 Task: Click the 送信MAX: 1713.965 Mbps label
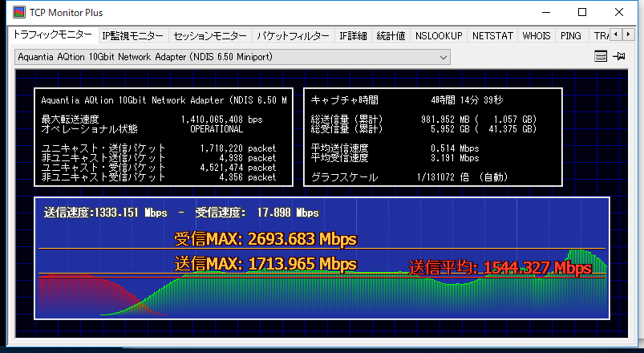pyautogui.click(x=265, y=263)
